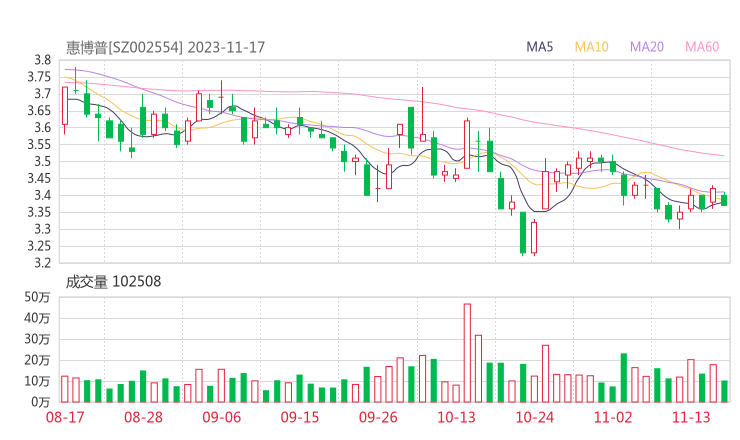Click the 3.2 price axis label
Screen dimensions: 740x440
coord(42,263)
